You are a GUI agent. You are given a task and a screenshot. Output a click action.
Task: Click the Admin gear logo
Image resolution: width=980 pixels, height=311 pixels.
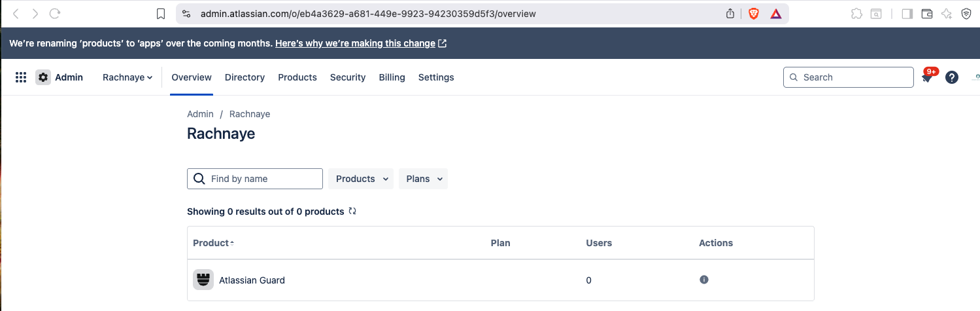[43, 77]
